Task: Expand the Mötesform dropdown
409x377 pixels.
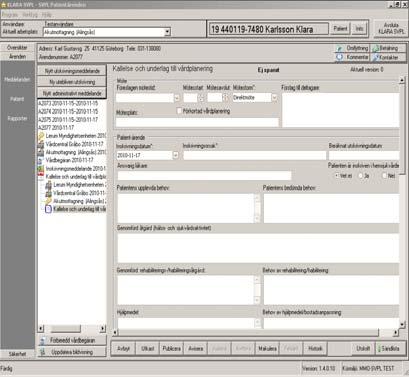Action: [274, 98]
